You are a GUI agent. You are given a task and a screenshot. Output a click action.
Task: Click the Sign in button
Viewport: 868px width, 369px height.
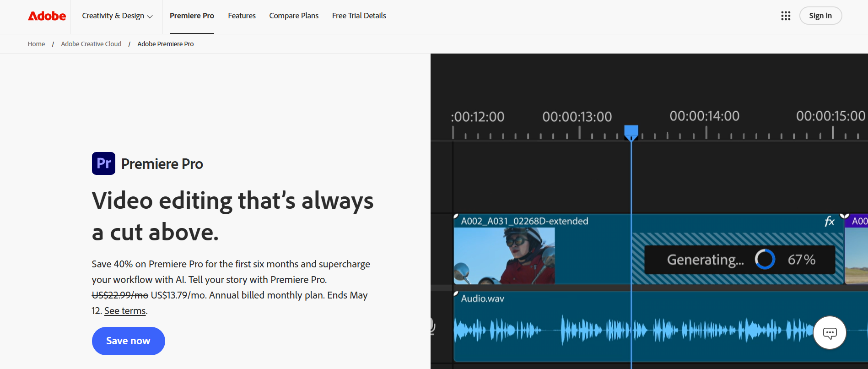coord(820,16)
